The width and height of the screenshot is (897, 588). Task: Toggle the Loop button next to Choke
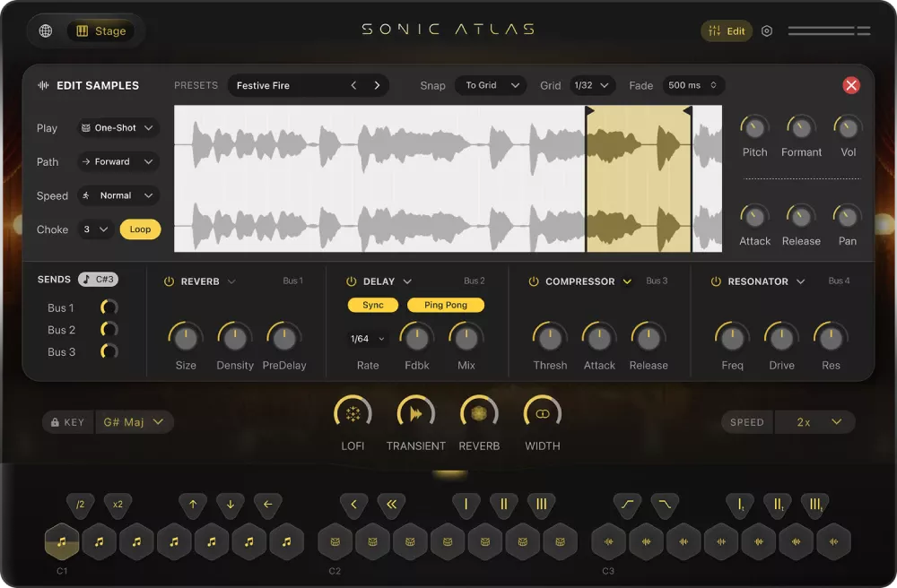click(x=140, y=229)
